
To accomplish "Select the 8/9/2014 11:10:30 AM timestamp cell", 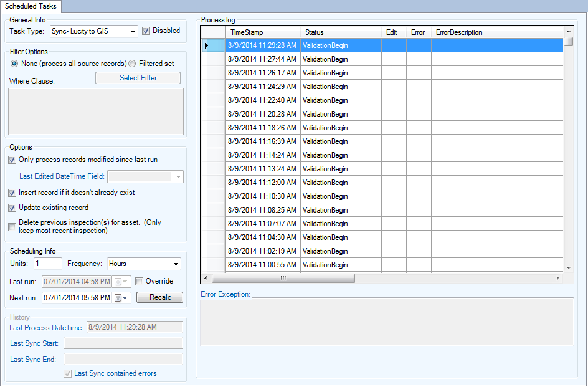I will 263,196.
